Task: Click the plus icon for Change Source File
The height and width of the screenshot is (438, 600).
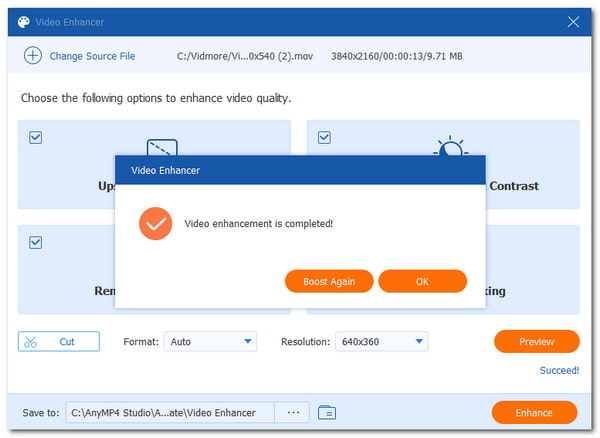Action: click(33, 55)
